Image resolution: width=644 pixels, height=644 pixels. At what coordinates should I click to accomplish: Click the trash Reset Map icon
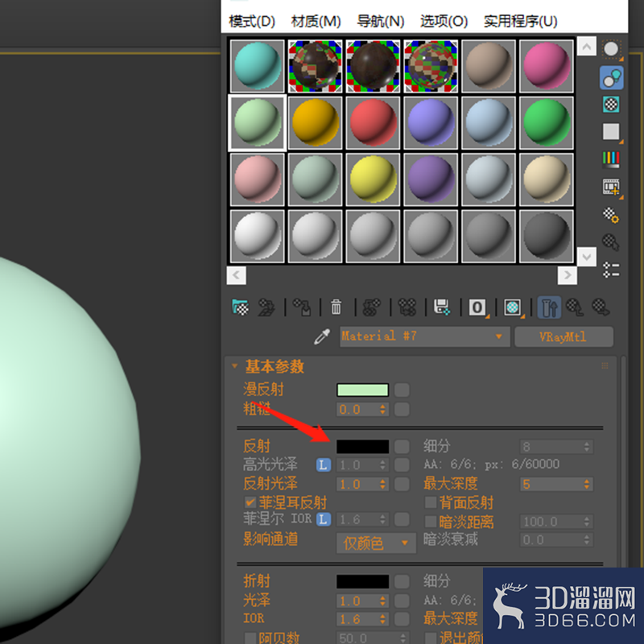click(x=336, y=308)
